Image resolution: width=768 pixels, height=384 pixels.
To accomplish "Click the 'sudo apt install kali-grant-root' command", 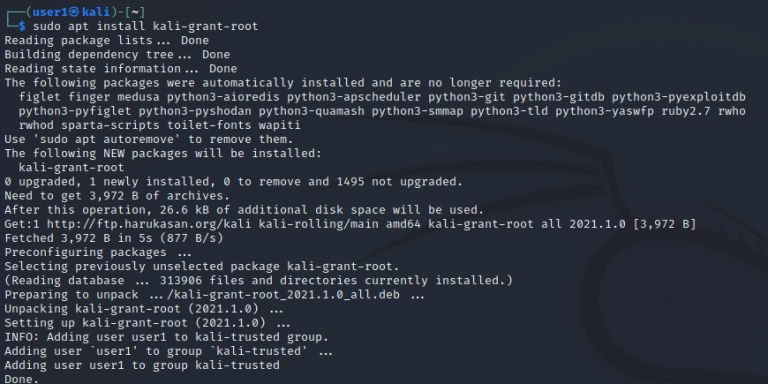I will 145,26.
